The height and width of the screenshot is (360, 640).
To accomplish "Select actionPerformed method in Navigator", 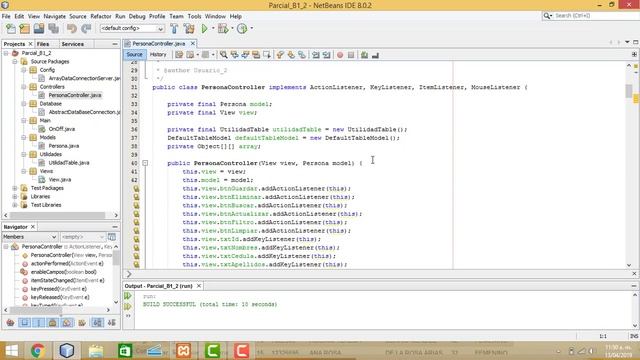I will 67,264.
